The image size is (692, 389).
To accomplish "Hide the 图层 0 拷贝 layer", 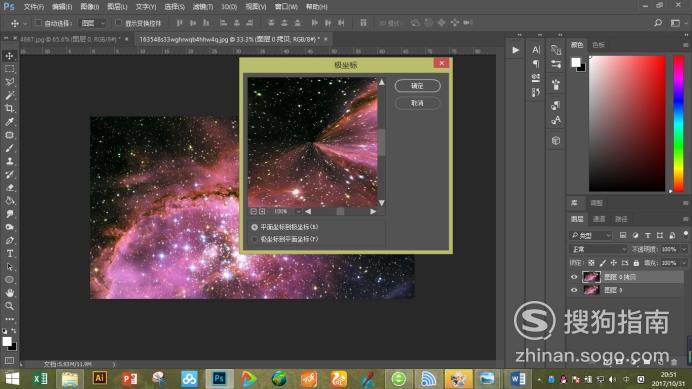I will (x=574, y=277).
